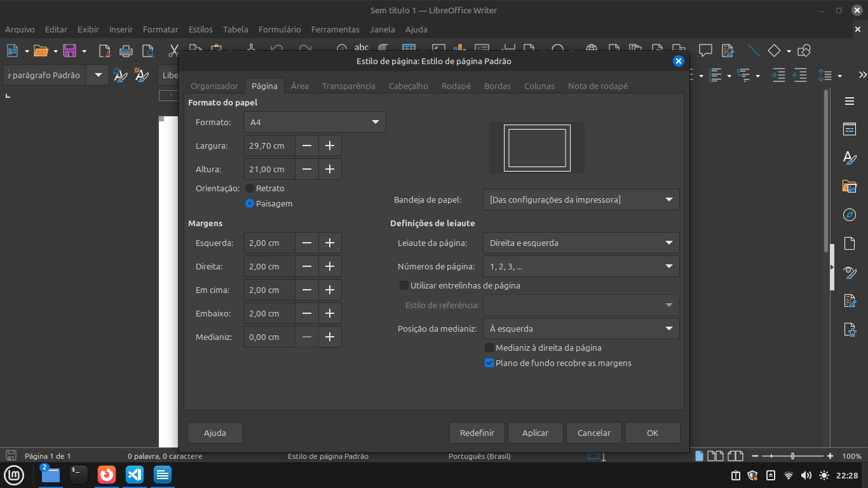The height and width of the screenshot is (488, 868).
Task: Open the Navigator compass deck in sidebar
Action: 850,215
